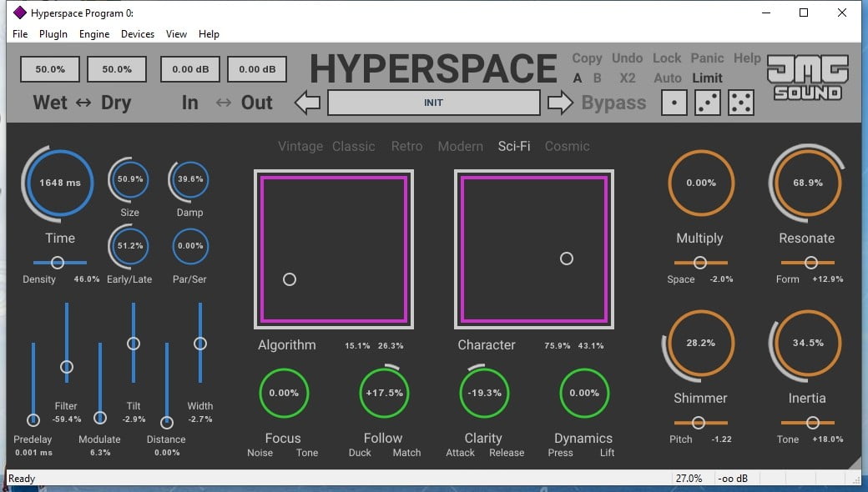Click the plugin Help button
This screenshot has width=868, height=492.
tap(747, 58)
